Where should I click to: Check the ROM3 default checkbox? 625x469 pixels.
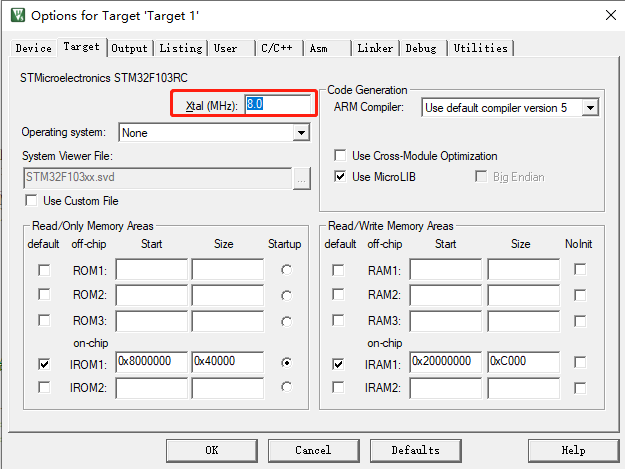[x=44, y=320]
